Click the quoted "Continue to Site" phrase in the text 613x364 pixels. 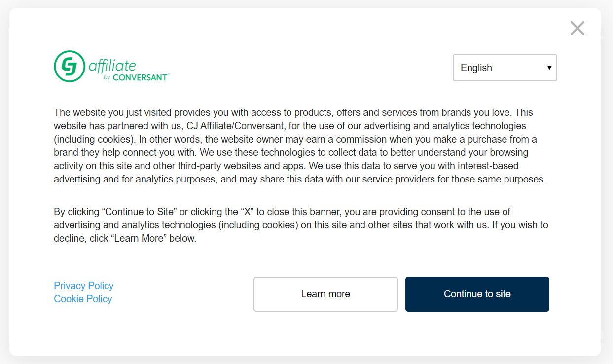coord(139,212)
